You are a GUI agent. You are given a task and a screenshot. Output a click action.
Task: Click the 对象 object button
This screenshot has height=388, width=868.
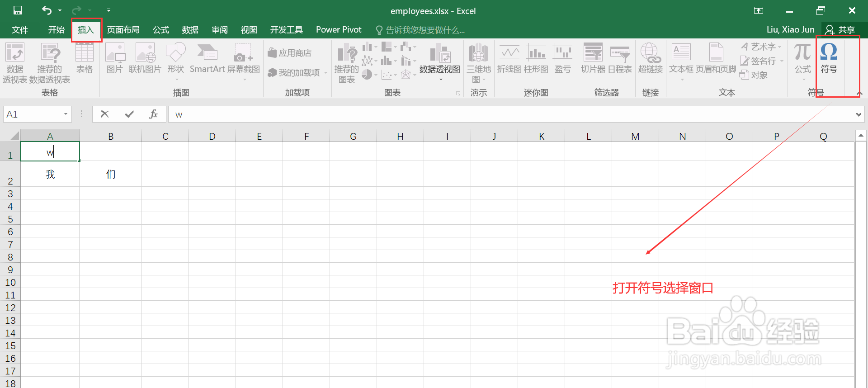pos(754,75)
